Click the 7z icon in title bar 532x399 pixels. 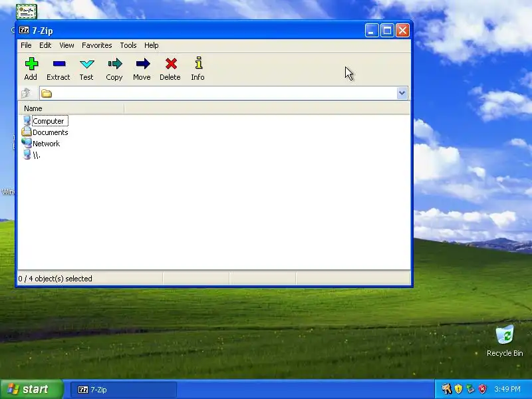coord(24,30)
